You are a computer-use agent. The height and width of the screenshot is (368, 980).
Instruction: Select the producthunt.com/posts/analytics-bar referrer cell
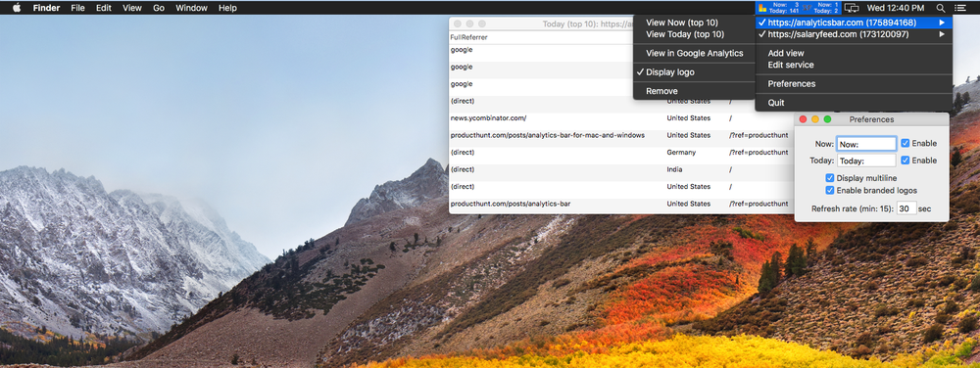(x=511, y=204)
